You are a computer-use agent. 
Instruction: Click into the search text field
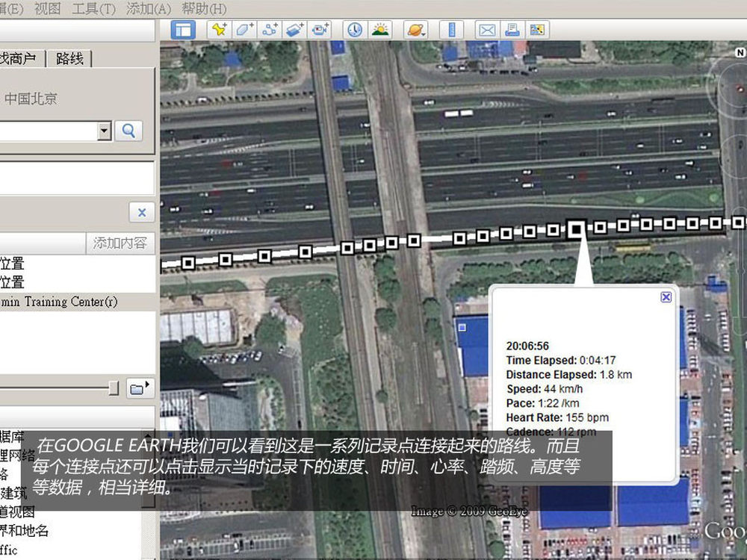point(48,131)
